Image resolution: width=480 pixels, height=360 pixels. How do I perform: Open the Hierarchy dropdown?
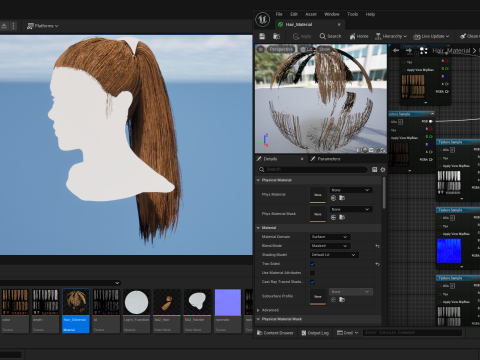tap(391, 36)
